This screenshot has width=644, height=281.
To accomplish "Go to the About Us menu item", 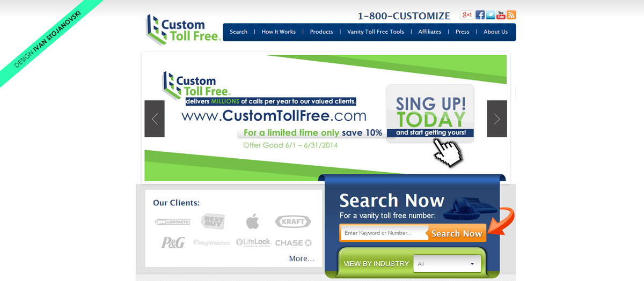I will coord(495,32).
